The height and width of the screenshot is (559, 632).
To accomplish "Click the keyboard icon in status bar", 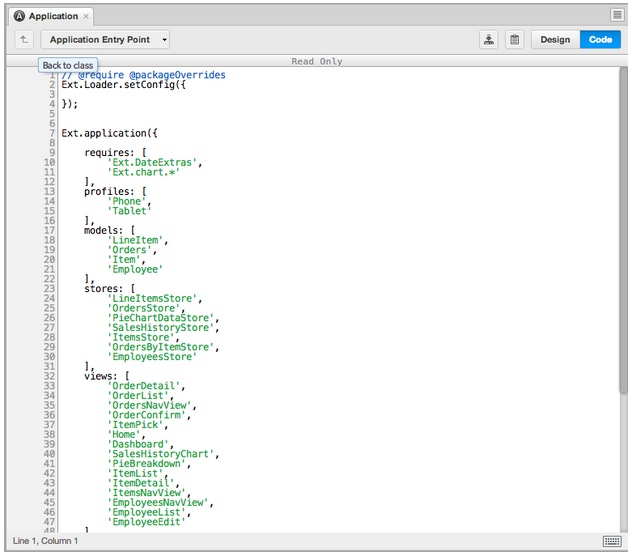I will pos(612,541).
